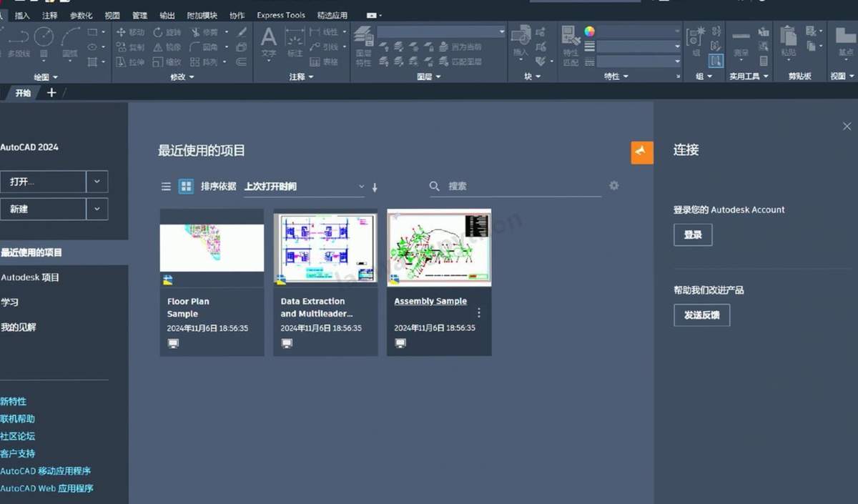This screenshot has height=504, width=858.
Task: Click the 登录 sign-in button
Action: 693,234
